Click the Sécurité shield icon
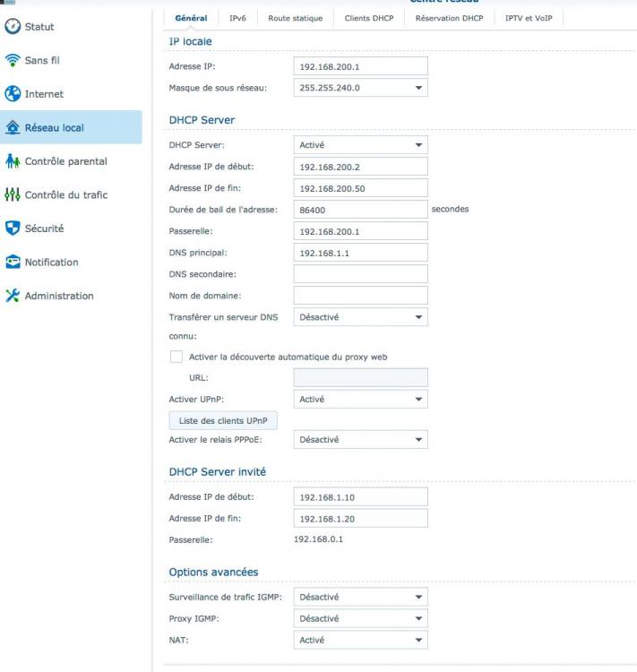Viewport: 637px width, 672px height. pos(13,228)
